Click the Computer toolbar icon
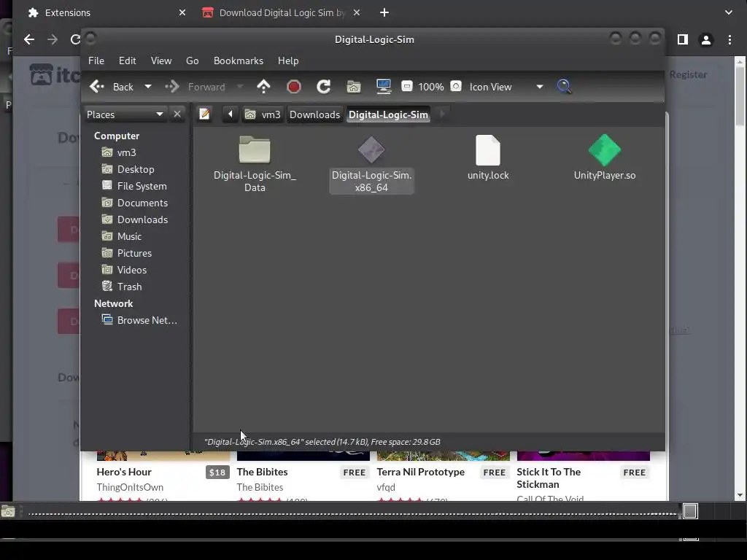The height and width of the screenshot is (560, 747). click(x=384, y=87)
